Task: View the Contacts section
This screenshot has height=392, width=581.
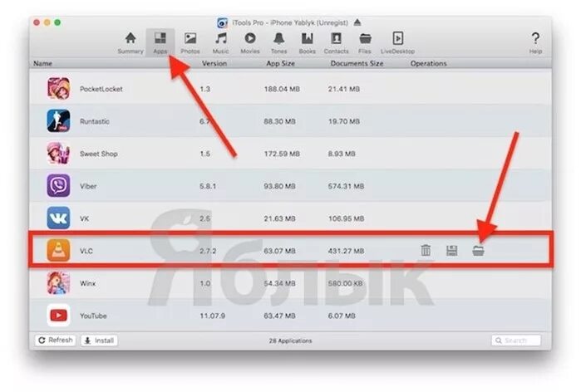Action: (x=336, y=43)
